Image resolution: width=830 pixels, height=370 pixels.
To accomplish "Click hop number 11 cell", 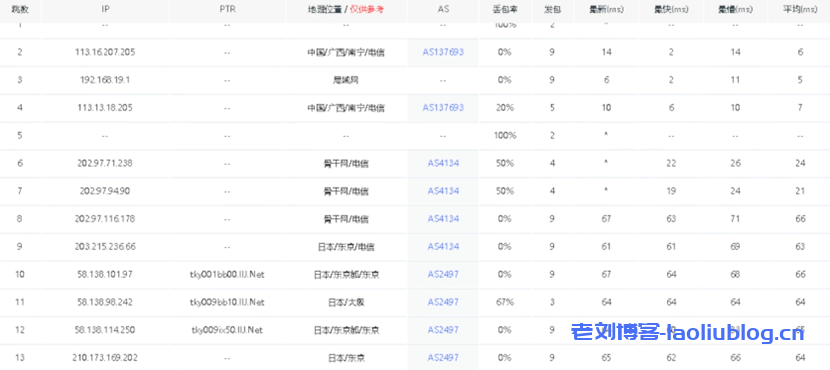I will (20, 302).
